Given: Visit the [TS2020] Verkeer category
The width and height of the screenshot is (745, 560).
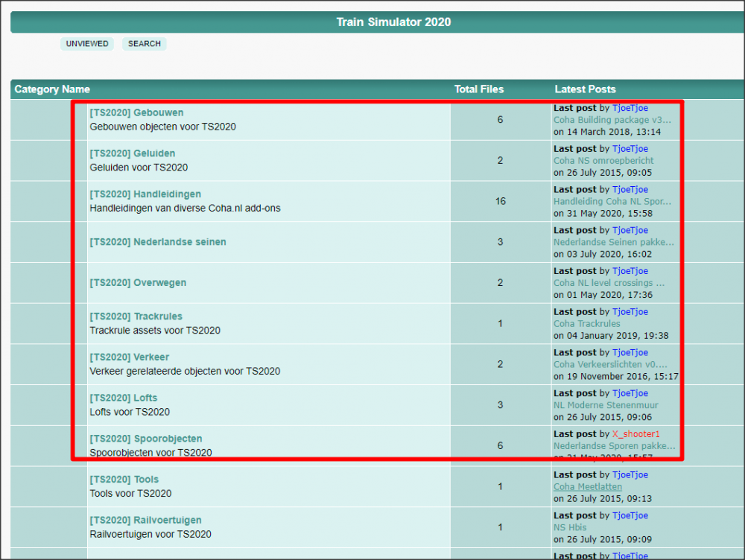Looking at the screenshot, I should (129, 357).
